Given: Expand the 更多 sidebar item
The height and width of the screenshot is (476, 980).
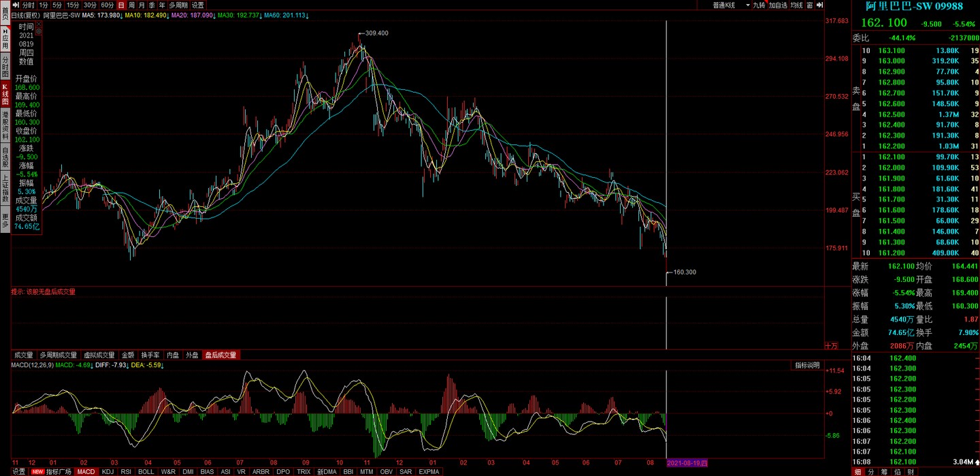Looking at the screenshot, I should tap(5, 220).
